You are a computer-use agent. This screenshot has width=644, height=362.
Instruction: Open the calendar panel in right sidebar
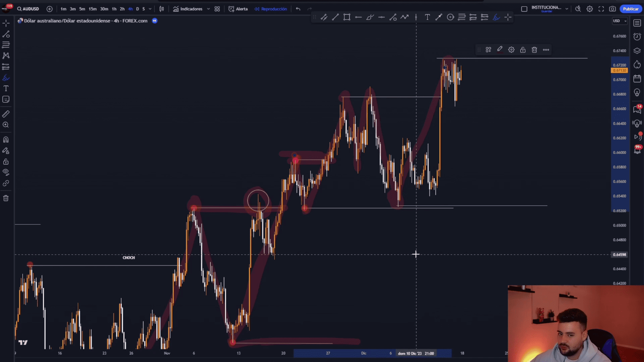(x=637, y=79)
